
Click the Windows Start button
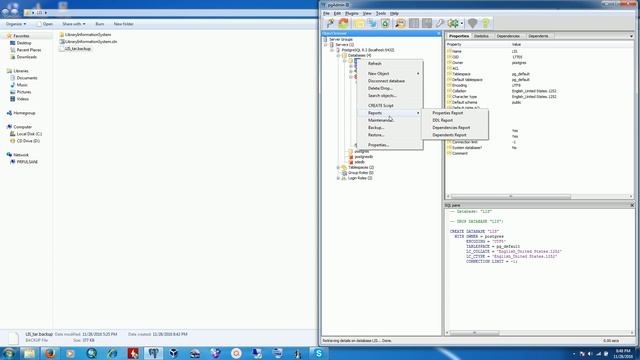[x=9, y=353]
